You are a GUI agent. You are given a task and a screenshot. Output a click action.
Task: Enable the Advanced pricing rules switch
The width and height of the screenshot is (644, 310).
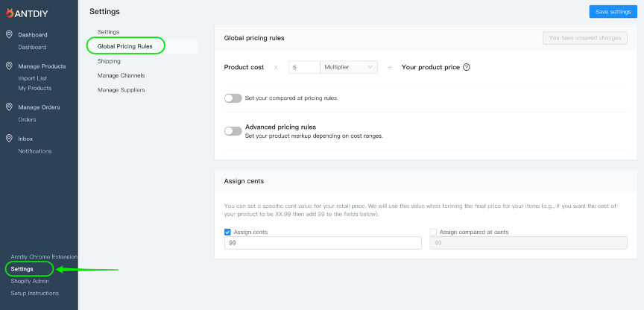click(233, 131)
